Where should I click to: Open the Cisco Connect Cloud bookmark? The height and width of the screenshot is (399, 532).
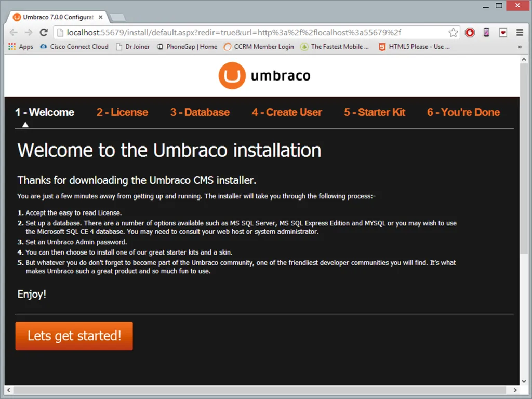pyautogui.click(x=74, y=47)
